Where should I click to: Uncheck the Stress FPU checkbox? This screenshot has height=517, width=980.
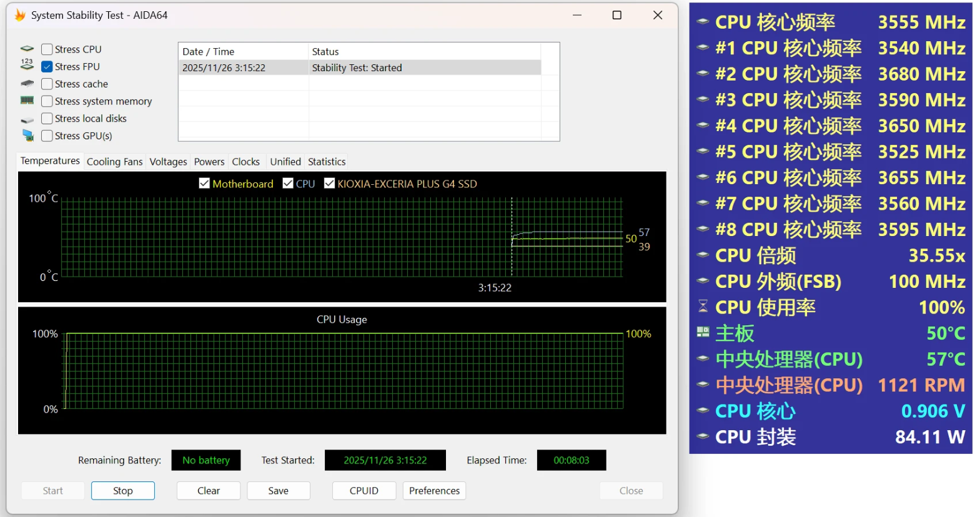(x=47, y=66)
